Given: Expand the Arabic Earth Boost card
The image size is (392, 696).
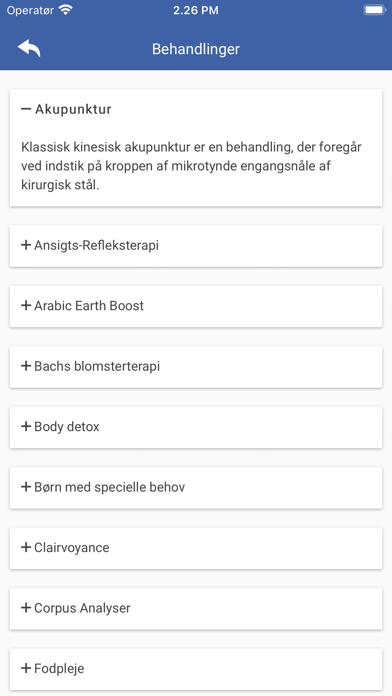Looking at the screenshot, I should [196, 306].
